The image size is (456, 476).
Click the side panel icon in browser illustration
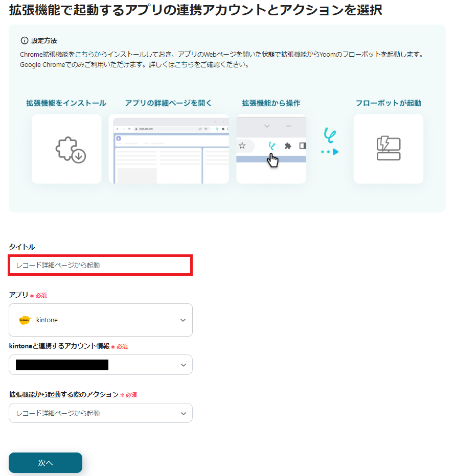pyautogui.click(x=303, y=146)
